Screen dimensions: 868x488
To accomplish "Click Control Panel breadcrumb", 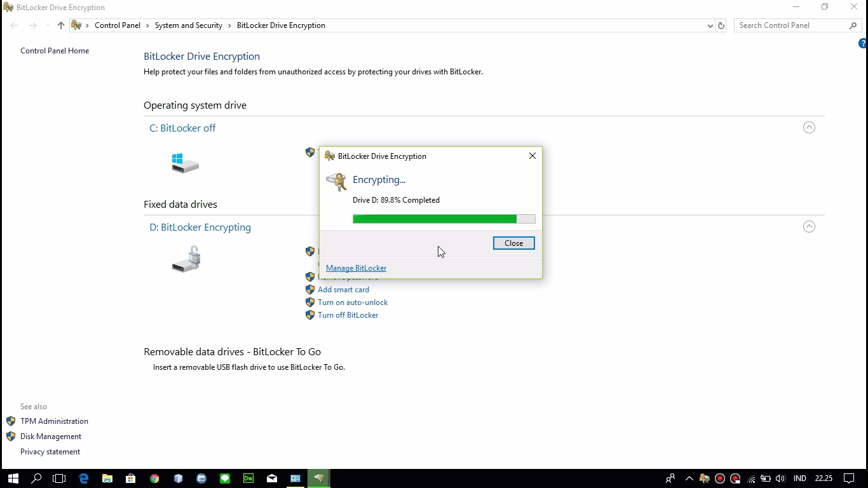I will 118,25.
